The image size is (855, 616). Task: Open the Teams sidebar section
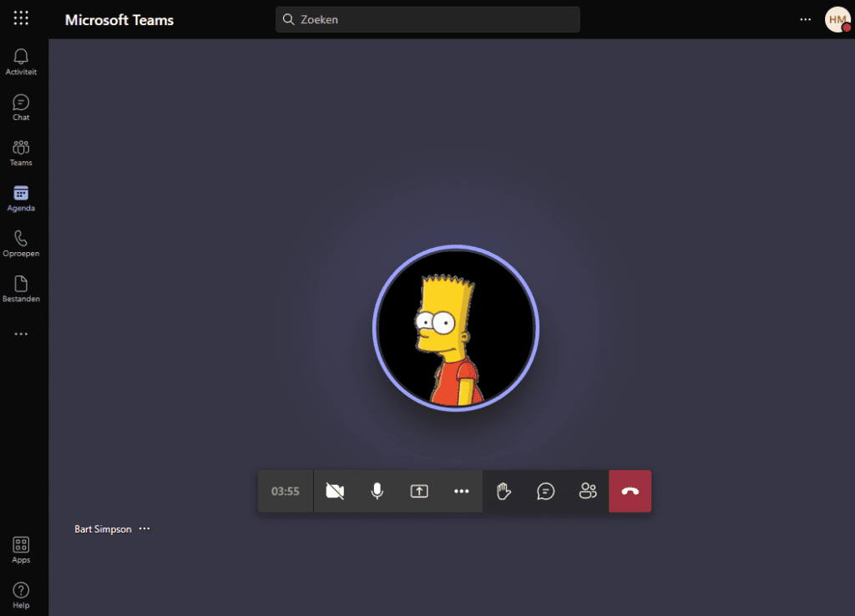pyautogui.click(x=21, y=153)
